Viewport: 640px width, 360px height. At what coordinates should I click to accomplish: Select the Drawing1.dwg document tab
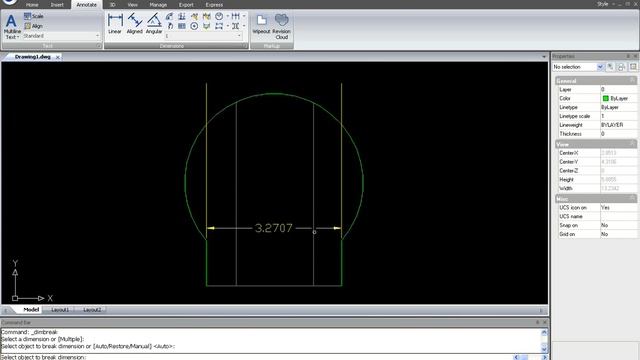pos(33,57)
